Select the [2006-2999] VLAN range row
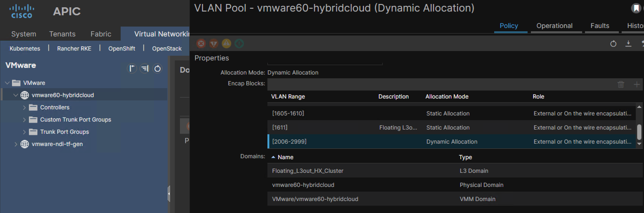This screenshot has height=213, width=644. pos(452,142)
